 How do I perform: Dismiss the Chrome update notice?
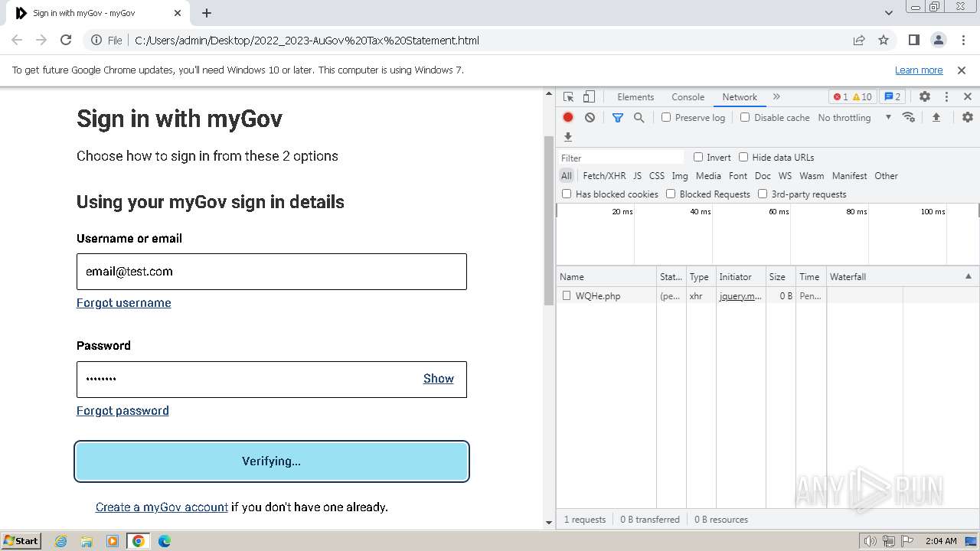pyautogui.click(x=962, y=70)
